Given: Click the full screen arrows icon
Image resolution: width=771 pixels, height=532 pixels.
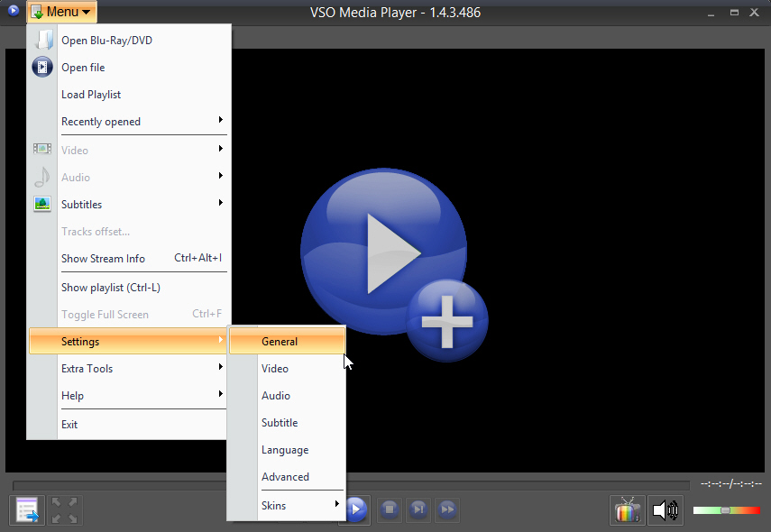Looking at the screenshot, I should coord(64,510).
